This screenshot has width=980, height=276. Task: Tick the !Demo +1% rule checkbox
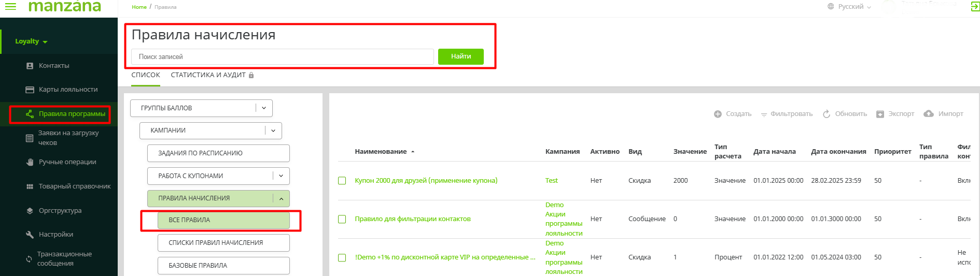pos(342,257)
